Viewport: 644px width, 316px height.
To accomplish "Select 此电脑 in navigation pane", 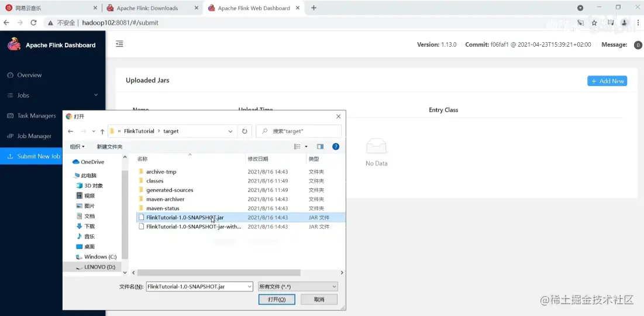I will coord(85,176).
